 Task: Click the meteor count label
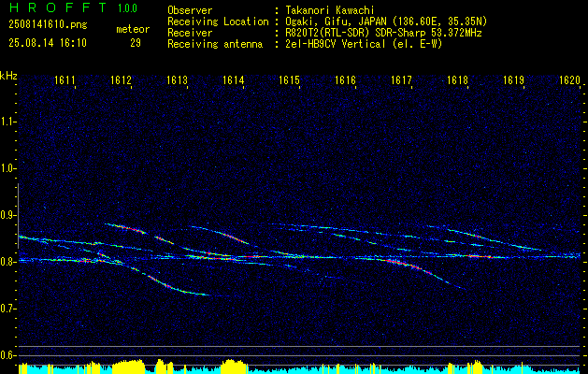[x=133, y=29]
